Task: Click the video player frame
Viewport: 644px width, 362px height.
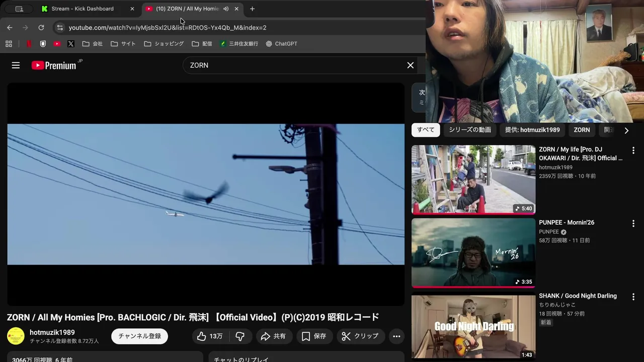Action: tap(206, 194)
